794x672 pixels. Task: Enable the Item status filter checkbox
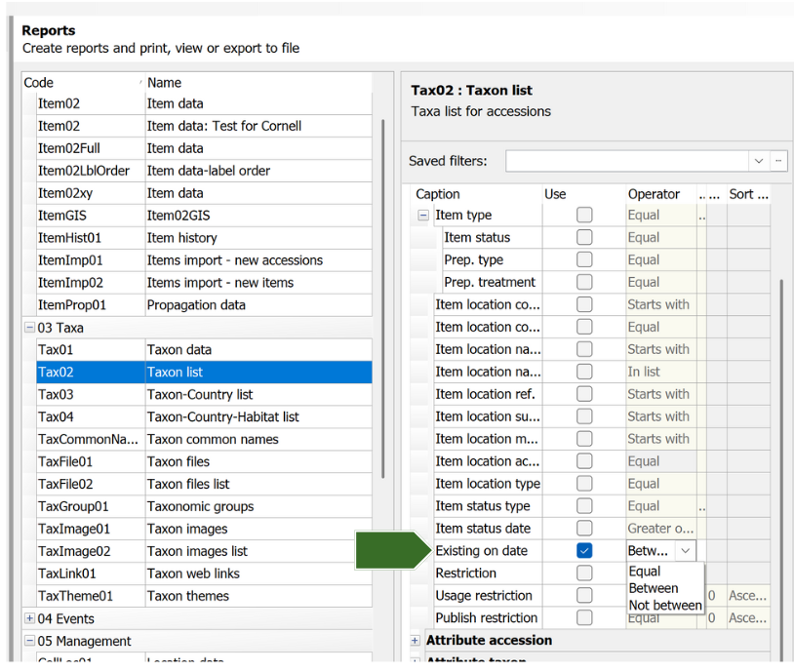point(584,237)
